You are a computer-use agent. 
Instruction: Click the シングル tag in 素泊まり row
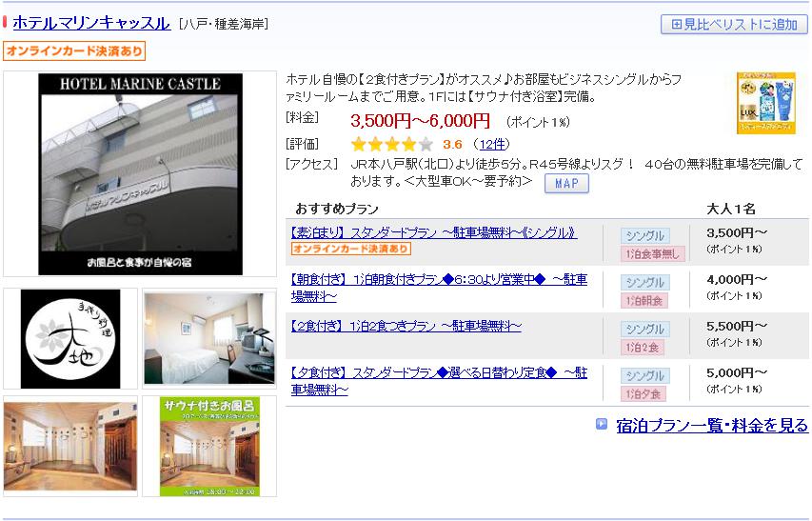(x=645, y=235)
